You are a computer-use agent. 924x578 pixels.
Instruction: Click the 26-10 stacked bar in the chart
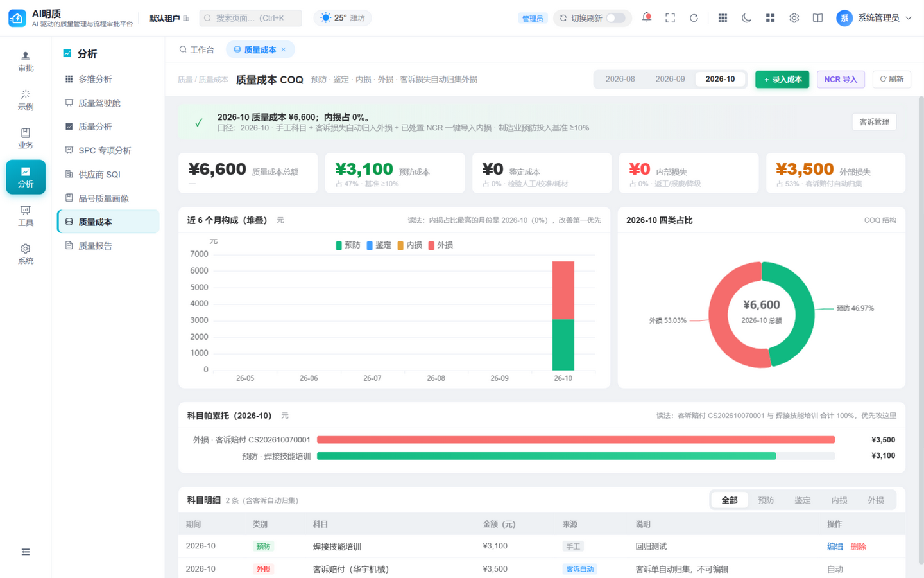pos(563,315)
